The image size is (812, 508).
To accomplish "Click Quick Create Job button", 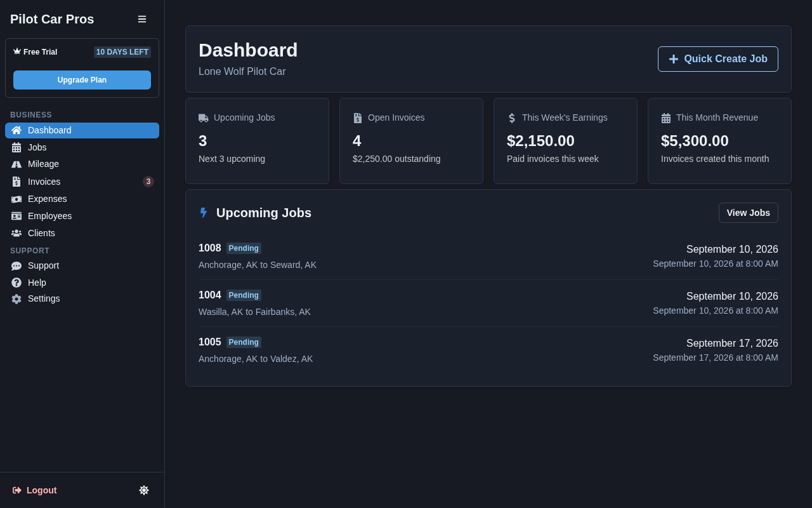I will [x=718, y=59].
